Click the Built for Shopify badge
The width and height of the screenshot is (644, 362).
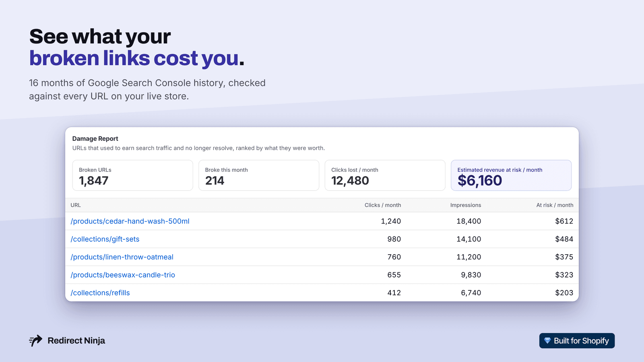coord(577,341)
